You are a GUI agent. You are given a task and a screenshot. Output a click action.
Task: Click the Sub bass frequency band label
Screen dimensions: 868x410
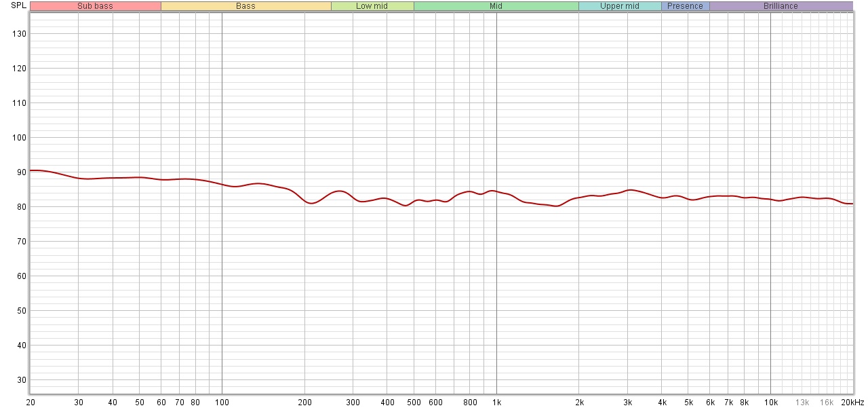pyautogui.click(x=96, y=6)
